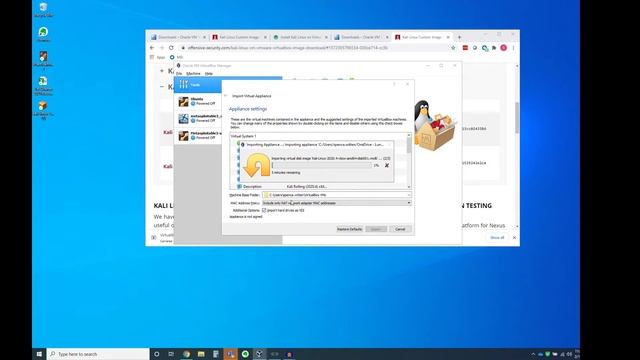Switch to the first Downloads – Oracle VM browser tab
640x360 pixels.
point(178,37)
